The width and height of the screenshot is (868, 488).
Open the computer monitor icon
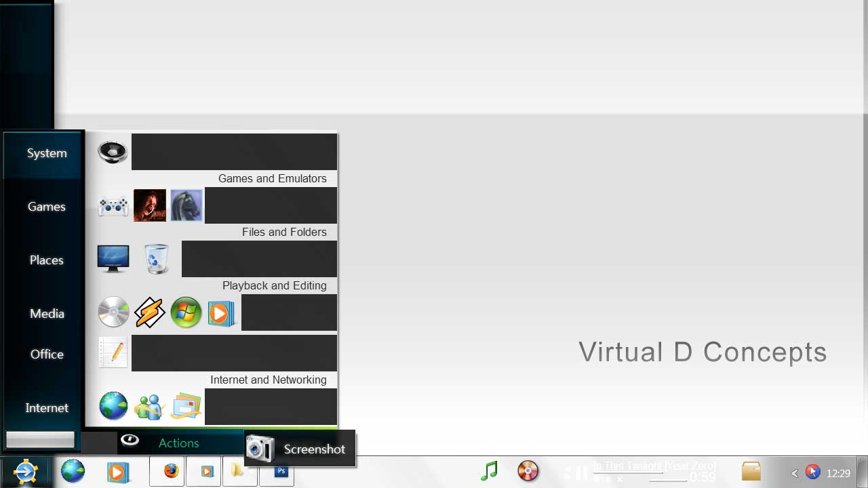113,259
